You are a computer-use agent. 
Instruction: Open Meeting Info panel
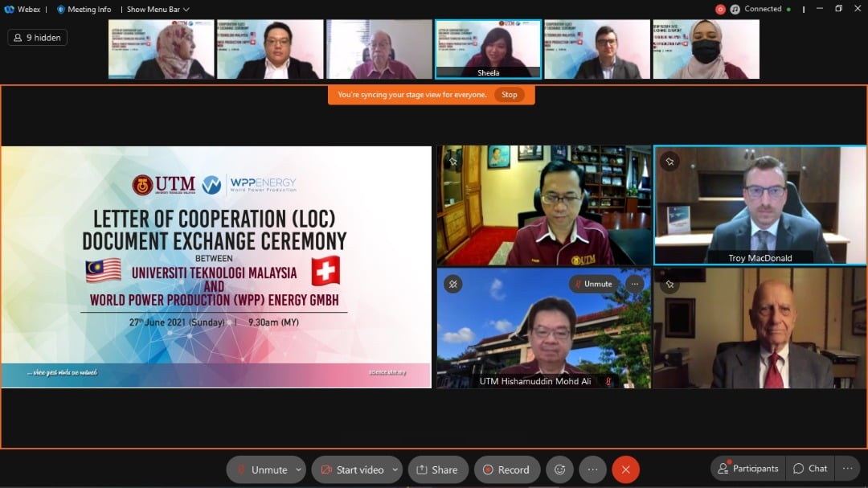click(x=84, y=9)
